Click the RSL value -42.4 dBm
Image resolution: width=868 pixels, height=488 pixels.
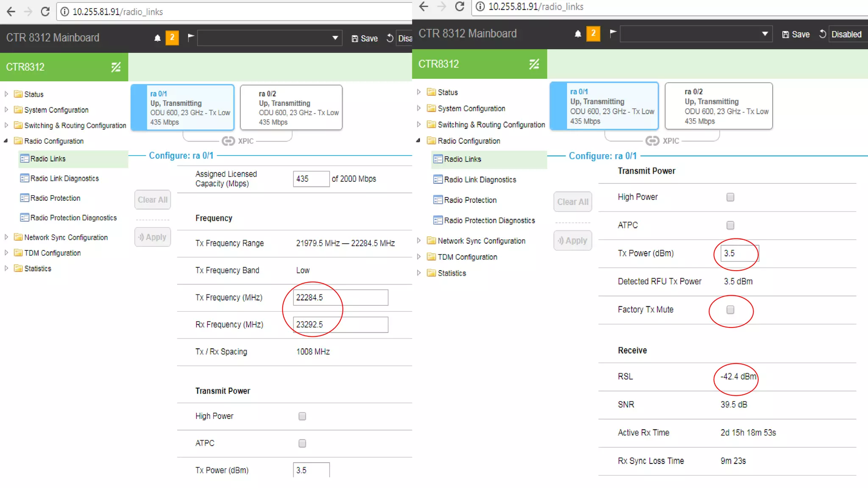pos(738,377)
